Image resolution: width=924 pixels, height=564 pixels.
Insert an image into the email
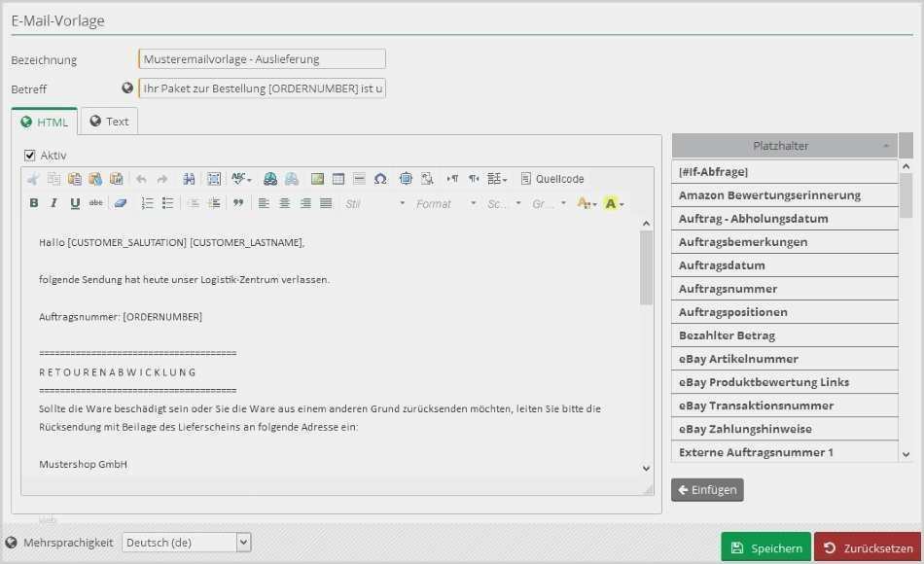pos(317,179)
